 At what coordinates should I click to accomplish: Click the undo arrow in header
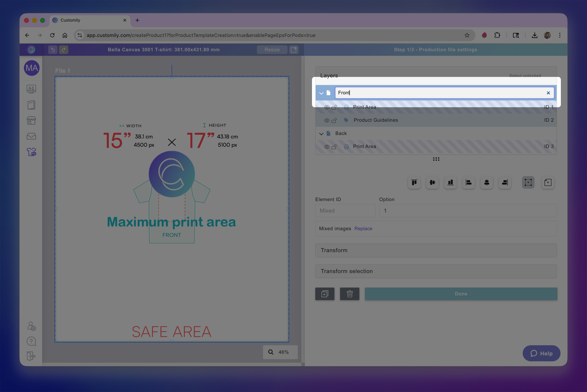pyautogui.click(x=53, y=50)
